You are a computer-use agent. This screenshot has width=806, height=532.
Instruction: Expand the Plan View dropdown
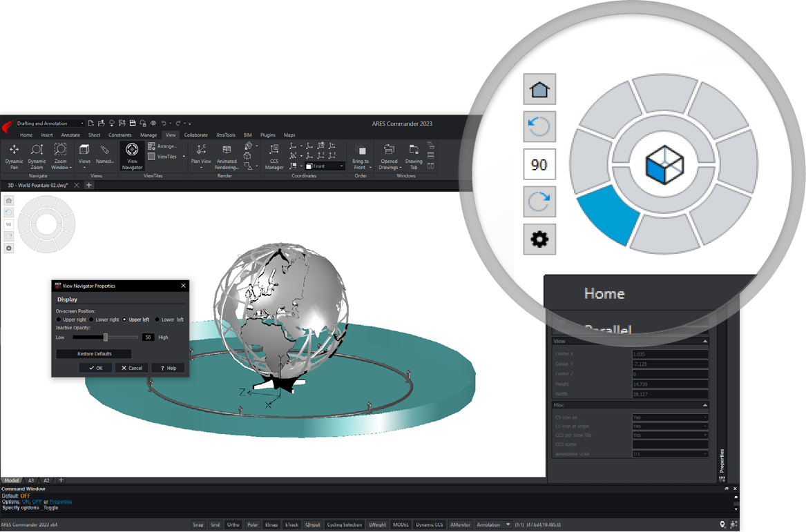201,168
